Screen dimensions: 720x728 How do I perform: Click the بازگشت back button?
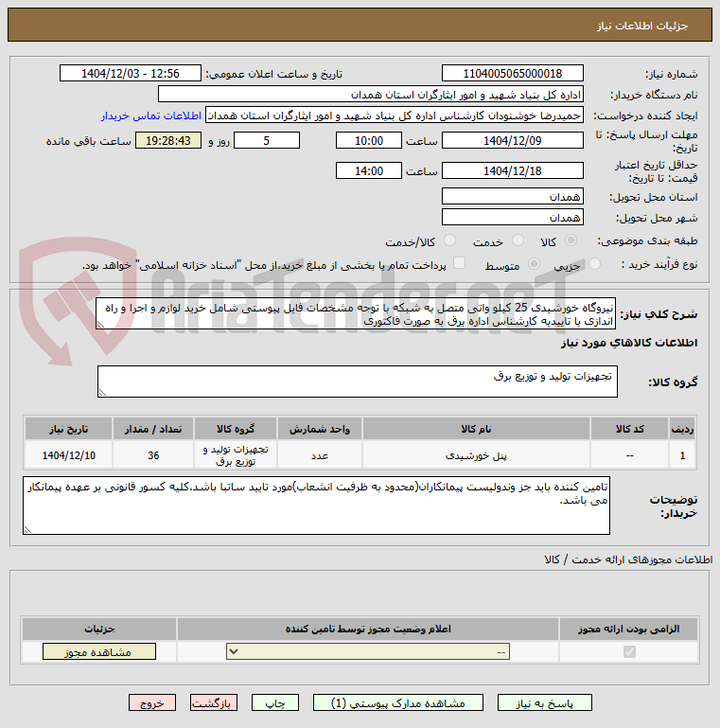click(214, 703)
